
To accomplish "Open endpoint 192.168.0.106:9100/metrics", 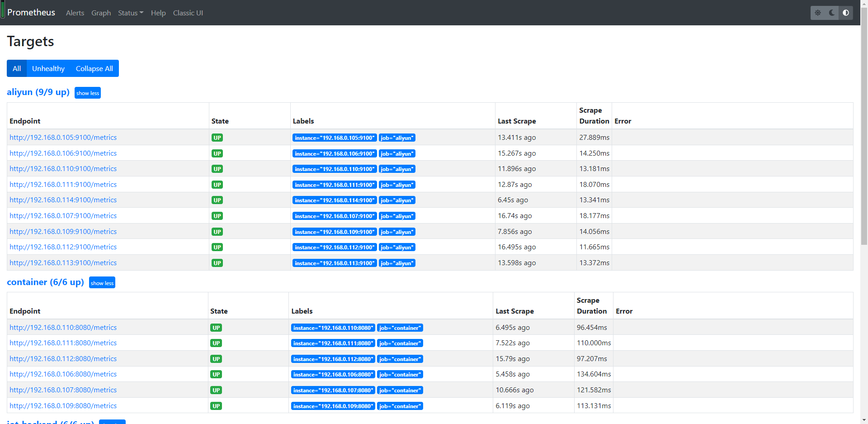I will tap(63, 153).
